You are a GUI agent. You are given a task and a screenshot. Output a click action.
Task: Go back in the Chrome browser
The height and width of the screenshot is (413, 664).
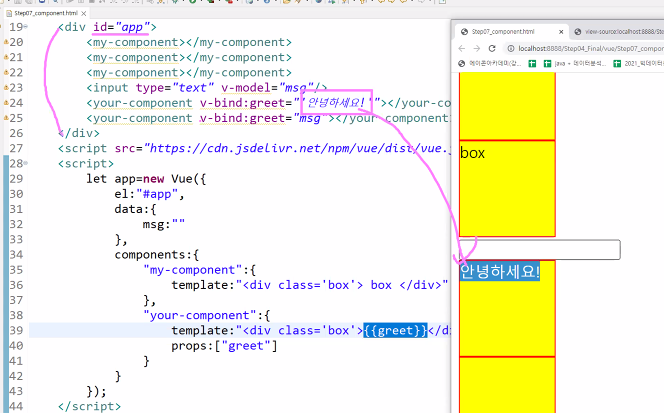[x=462, y=48]
